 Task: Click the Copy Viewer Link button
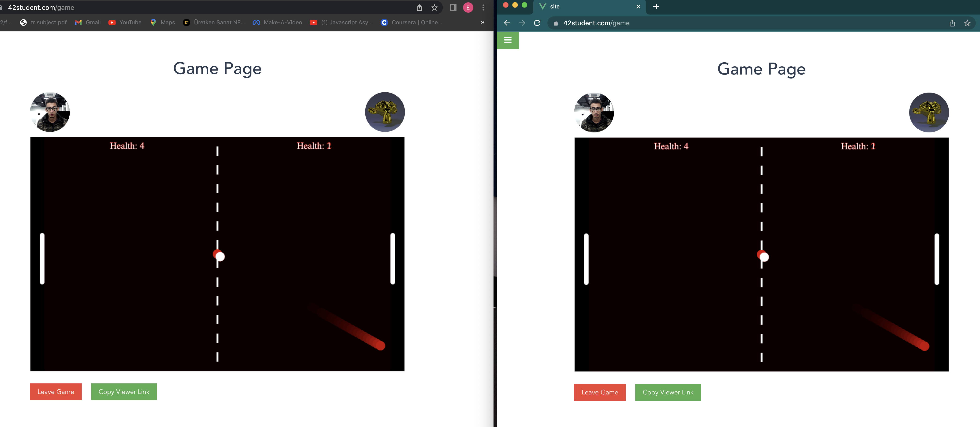coord(124,392)
